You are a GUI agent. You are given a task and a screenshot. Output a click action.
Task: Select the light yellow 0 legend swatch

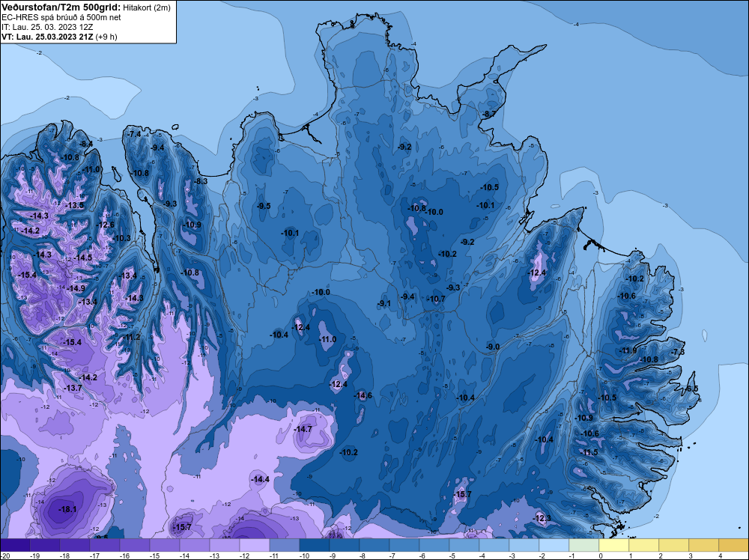point(614,546)
